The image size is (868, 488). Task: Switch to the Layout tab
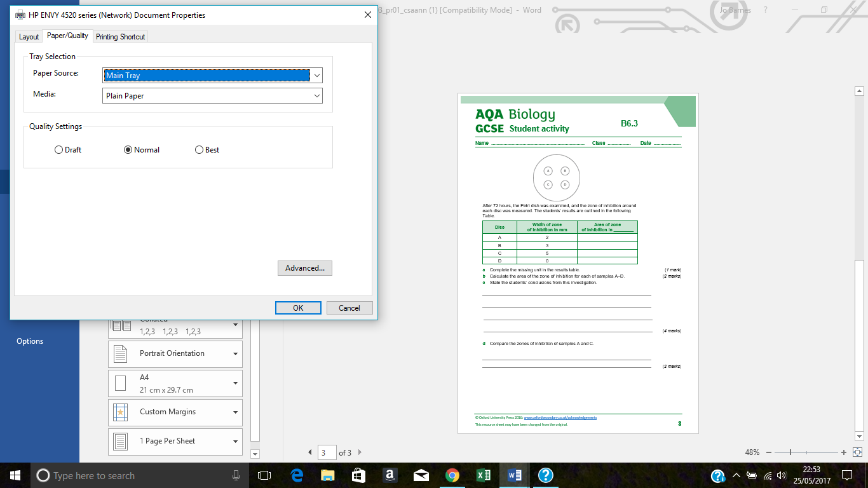tap(29, 37)
